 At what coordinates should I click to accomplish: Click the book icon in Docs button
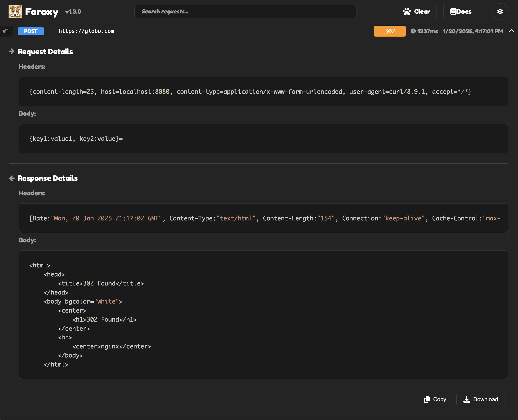(x=453, y=11)
